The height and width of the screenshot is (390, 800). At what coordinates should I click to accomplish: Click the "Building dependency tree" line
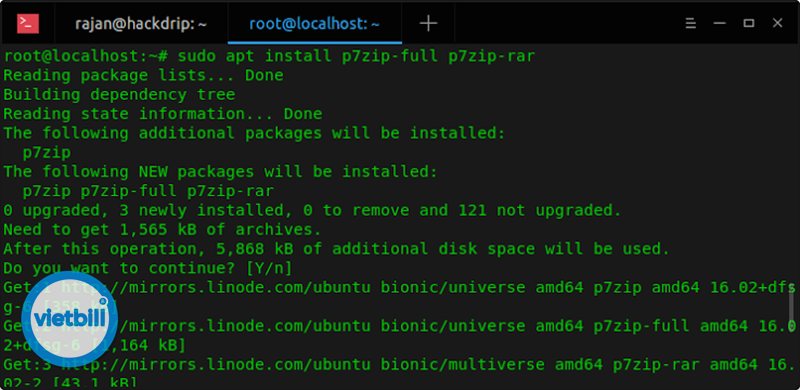point(119,94)
